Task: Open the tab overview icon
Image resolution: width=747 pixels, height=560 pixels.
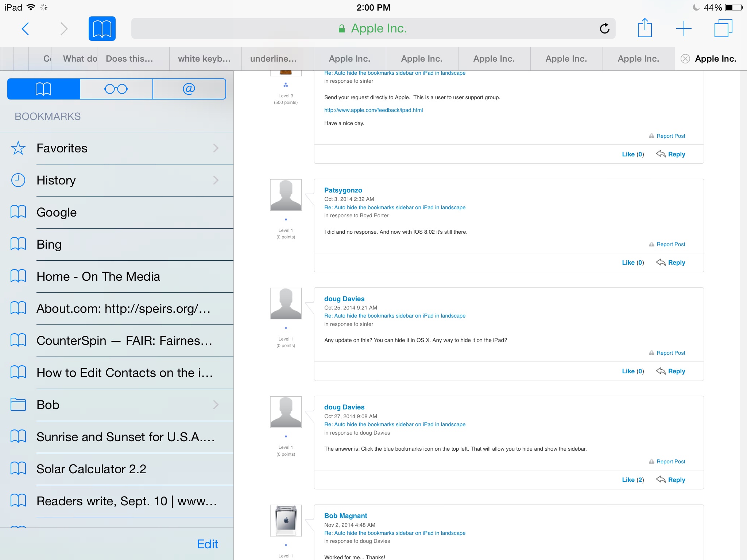Action: (x=723, y=28)
